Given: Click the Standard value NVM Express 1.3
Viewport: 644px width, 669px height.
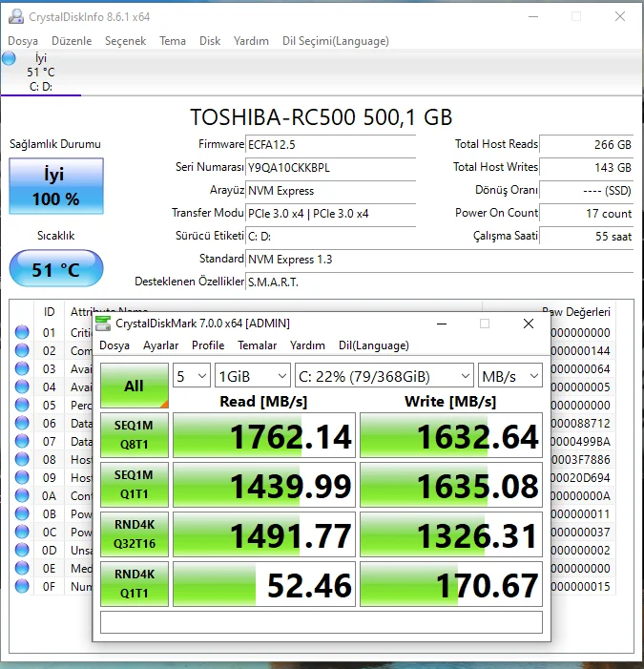Looking at the screenshot, I should (x=439, y=259).
